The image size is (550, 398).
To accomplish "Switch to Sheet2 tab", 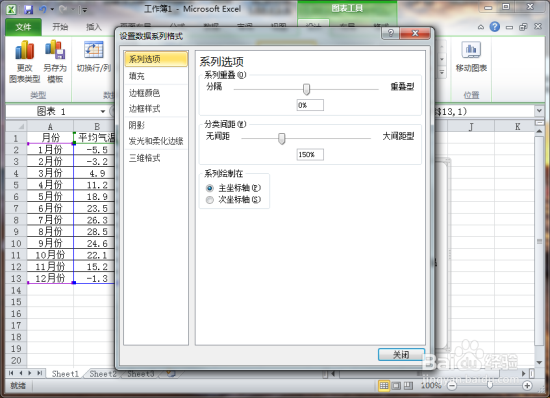I will point(103,374).
